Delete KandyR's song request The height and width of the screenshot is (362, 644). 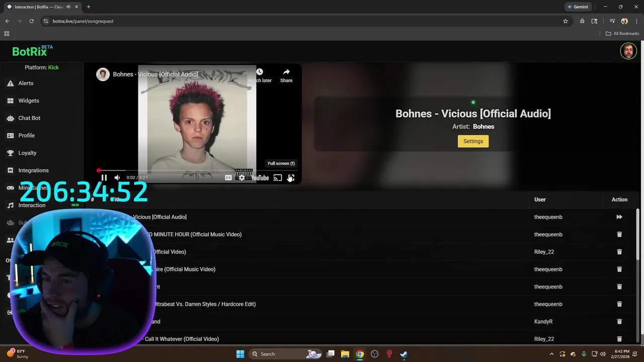click(x=619, y=322)
